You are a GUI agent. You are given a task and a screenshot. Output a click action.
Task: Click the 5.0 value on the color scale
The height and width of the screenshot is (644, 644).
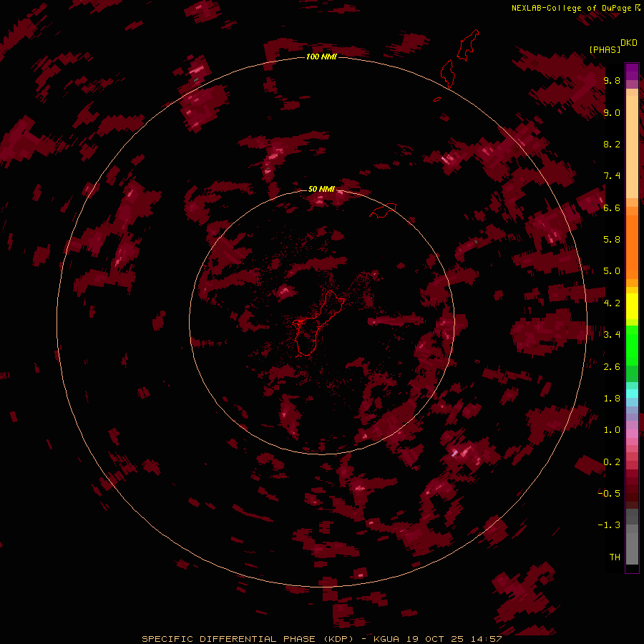[x=612, y=271]
